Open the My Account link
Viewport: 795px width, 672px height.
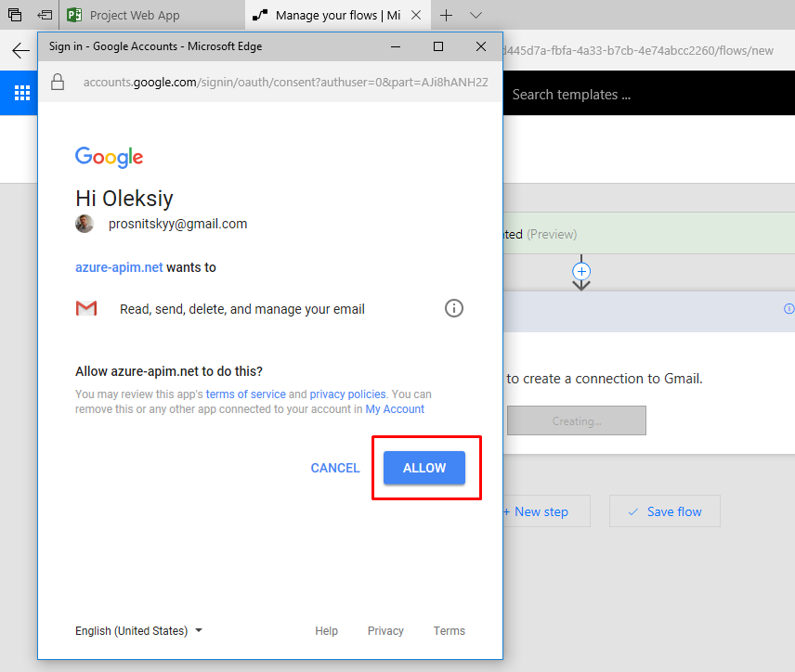click(x=395, y=409)
